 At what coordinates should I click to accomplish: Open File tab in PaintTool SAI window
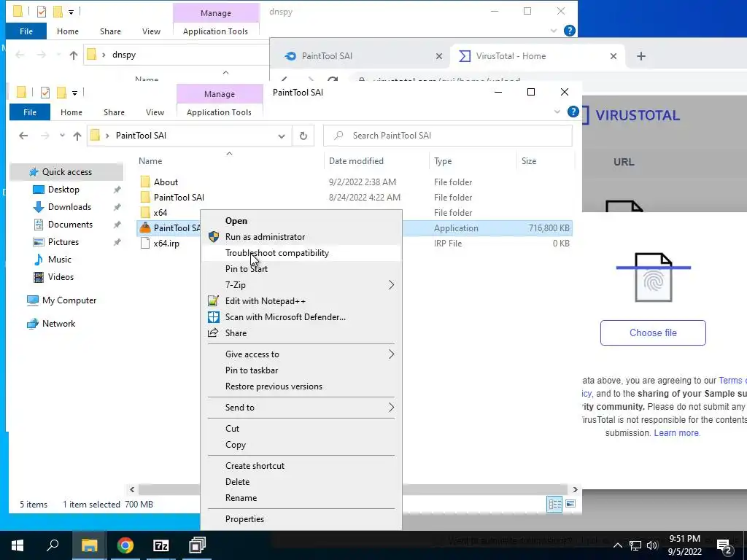click(29, 112)
